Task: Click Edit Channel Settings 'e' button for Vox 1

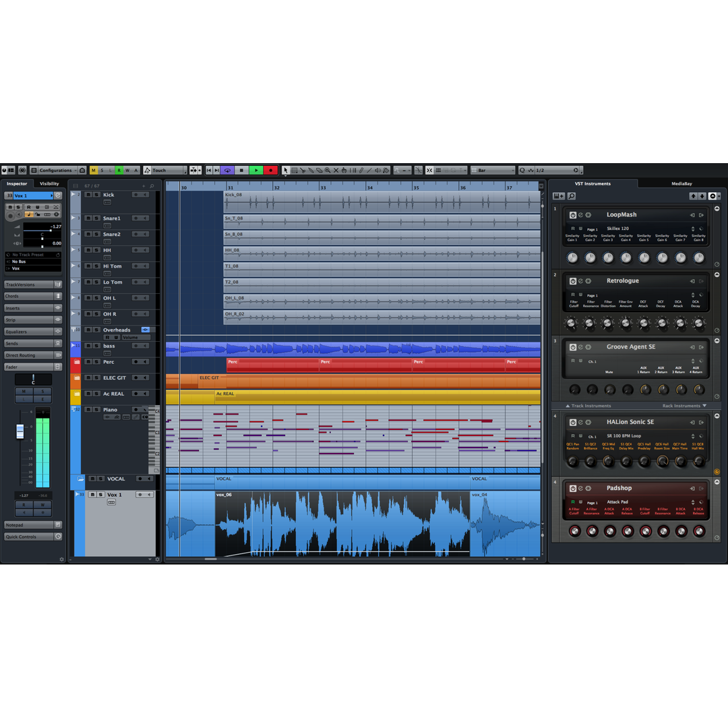Action: click(x=58, y=195)
